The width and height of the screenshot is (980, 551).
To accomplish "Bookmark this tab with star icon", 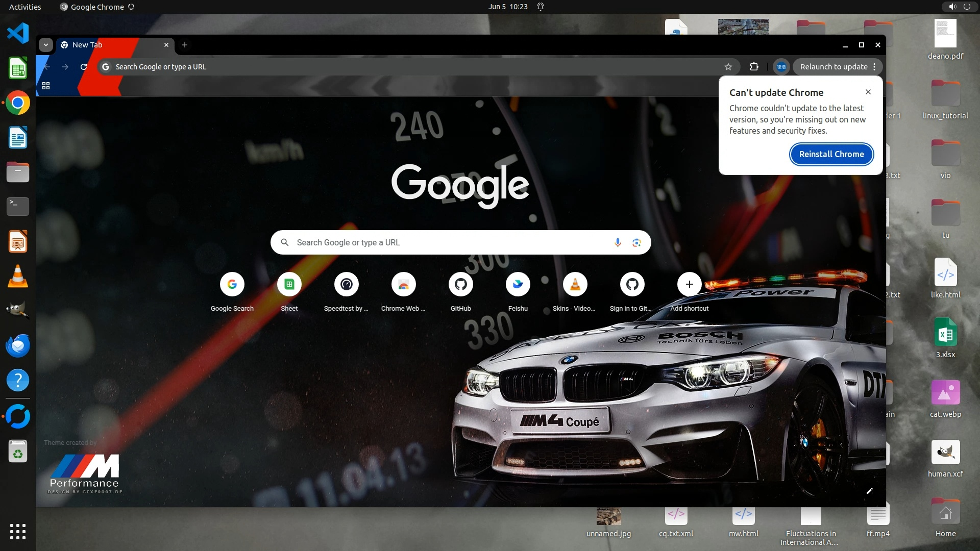I will 728,67.
